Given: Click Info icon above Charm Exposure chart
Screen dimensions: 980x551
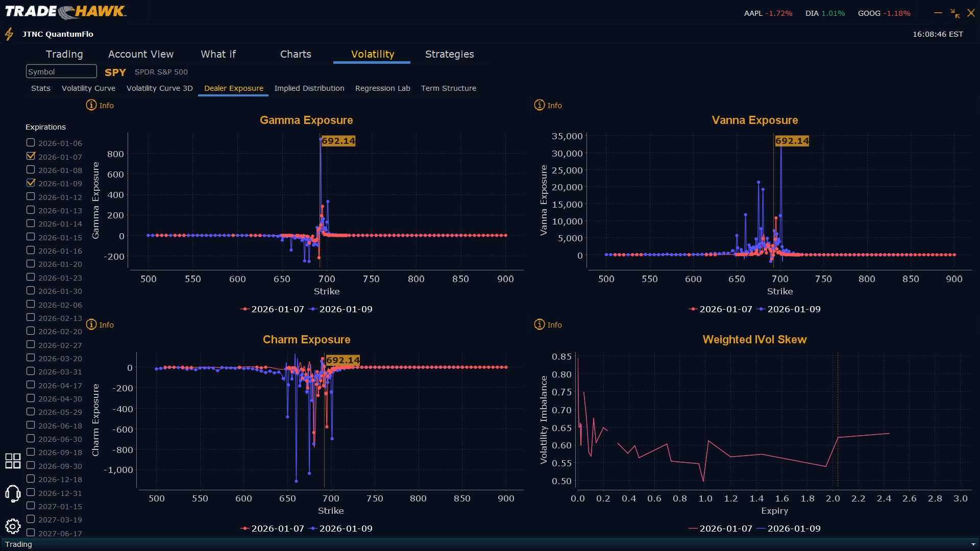Looking at the screenshot, I should [x=91, y=324].
